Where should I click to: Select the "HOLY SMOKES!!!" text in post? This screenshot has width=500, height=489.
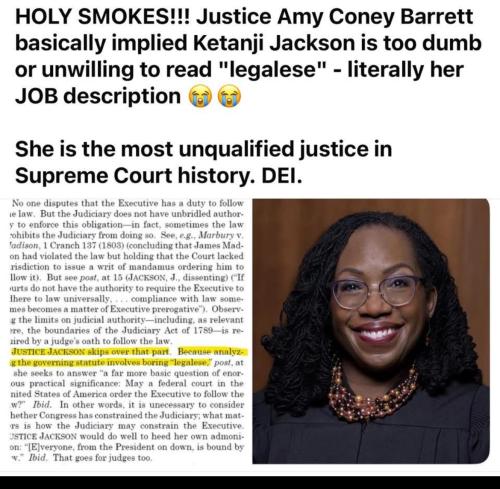[x=103, y=17]
